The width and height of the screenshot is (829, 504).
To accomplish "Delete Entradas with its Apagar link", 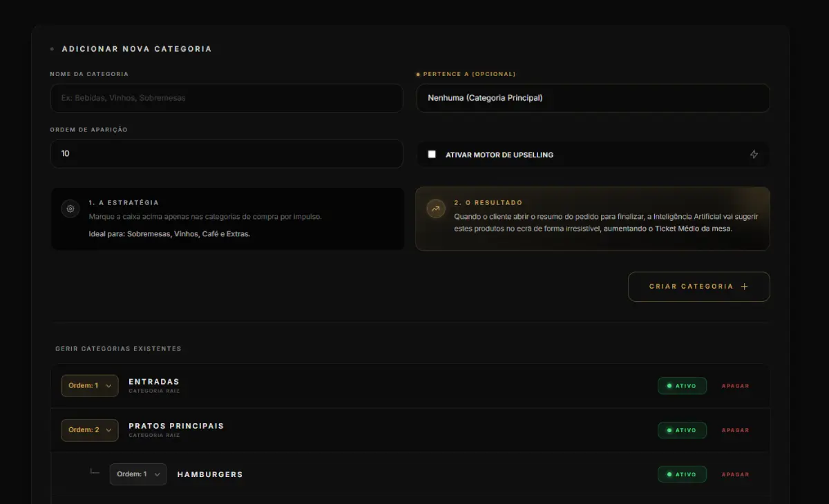I will tap(735, 386).
